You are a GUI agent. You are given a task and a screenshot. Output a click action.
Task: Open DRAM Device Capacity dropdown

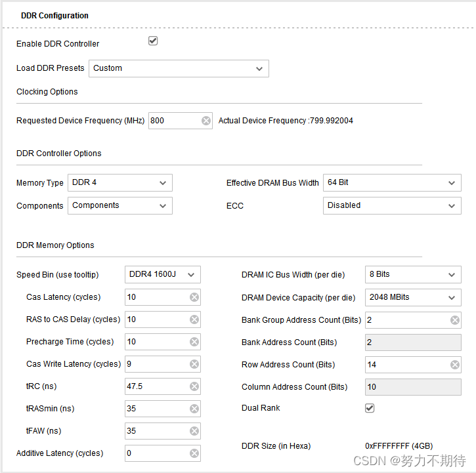pos(413,297)
